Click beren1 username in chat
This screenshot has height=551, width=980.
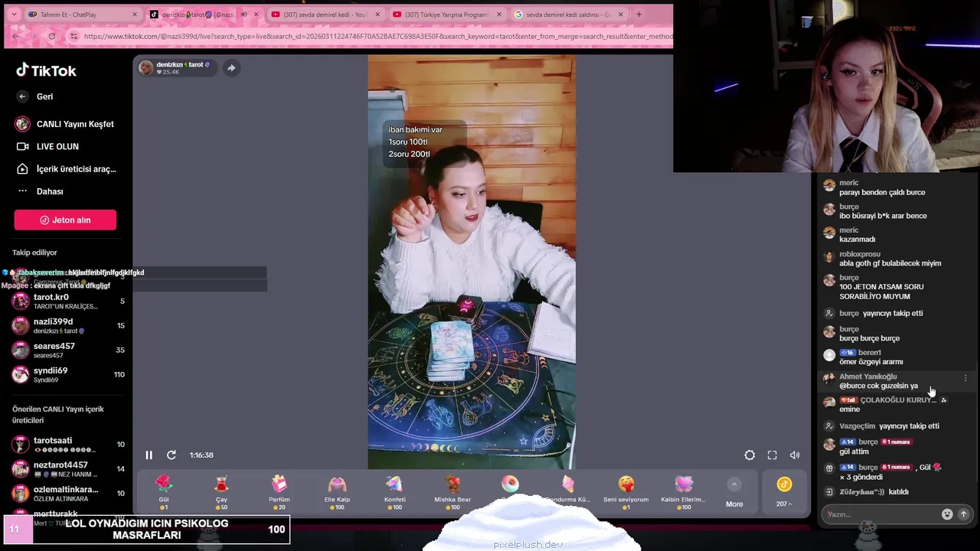pyautogui.click(x=870, y=353)
